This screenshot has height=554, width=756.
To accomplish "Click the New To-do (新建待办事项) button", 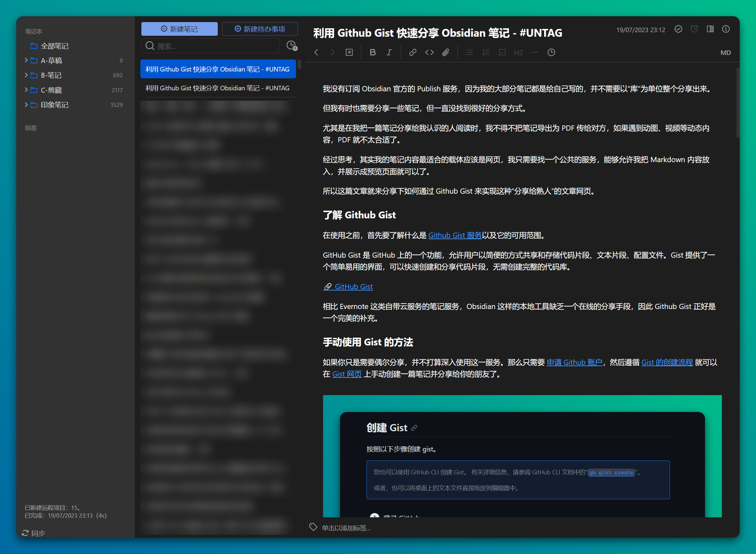I will click(x=260, y=29).
